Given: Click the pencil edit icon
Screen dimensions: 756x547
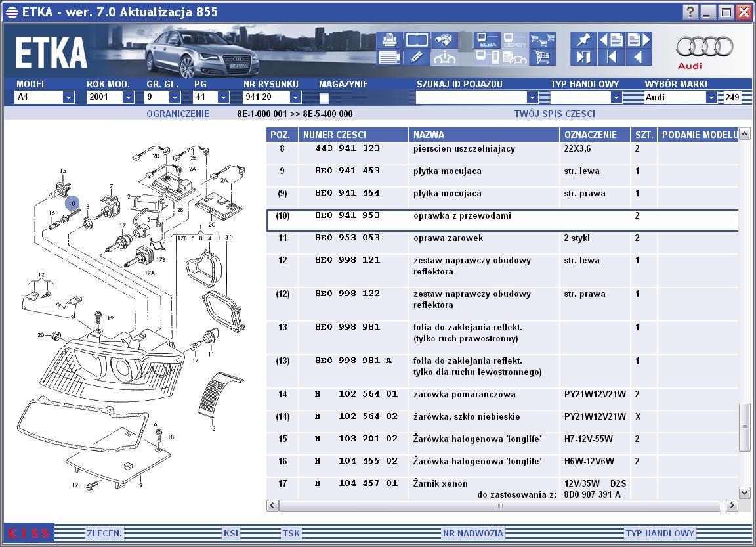Looking at the screenshot, I should point(417,57).
